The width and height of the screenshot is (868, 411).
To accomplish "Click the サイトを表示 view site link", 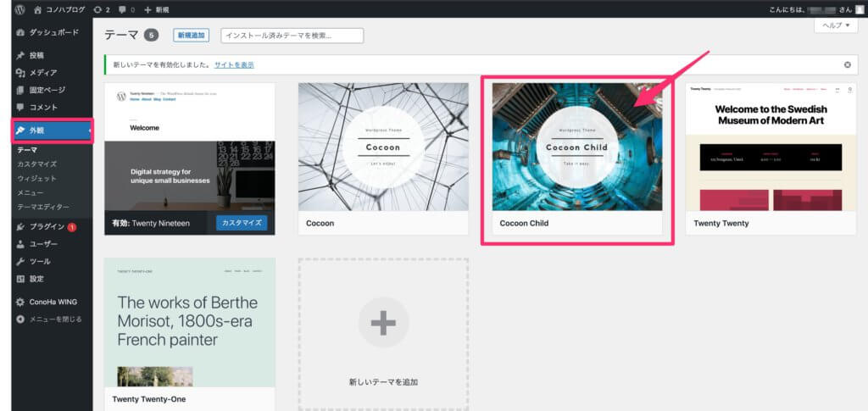I will 234,64.
